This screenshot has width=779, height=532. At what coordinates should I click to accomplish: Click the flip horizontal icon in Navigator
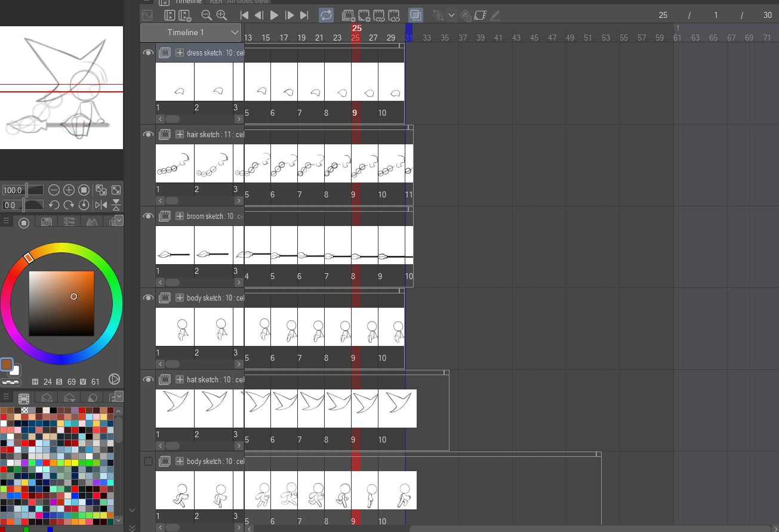[101, 205]
